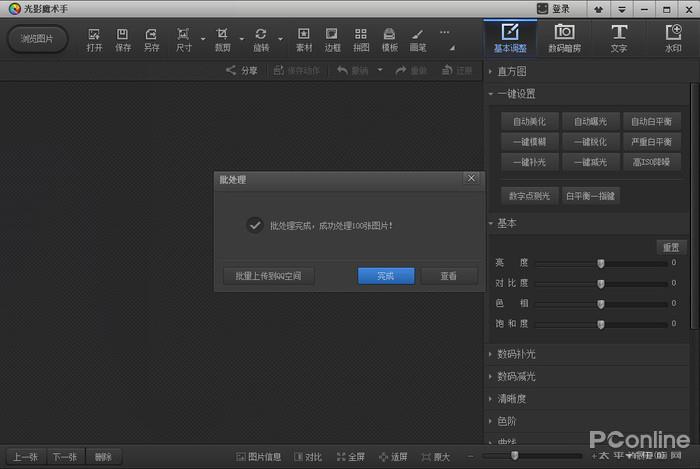Click the 亮度 (Brightness) slider handle
Image resolution: width=700 pixels, height=469 pixels.
pyautogui.click(x=601, y=264)
